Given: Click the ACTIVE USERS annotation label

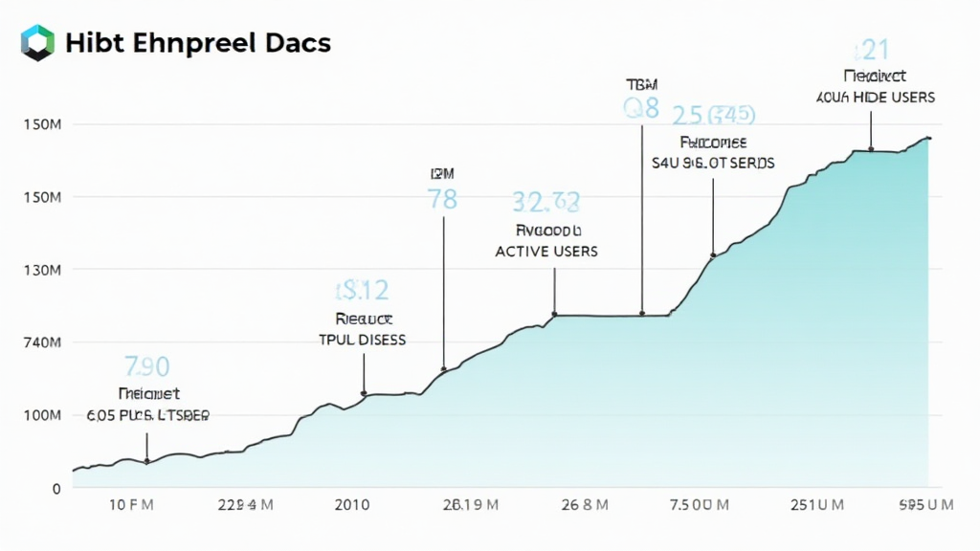Looking at the screenshot, I should tap(546, 252).
